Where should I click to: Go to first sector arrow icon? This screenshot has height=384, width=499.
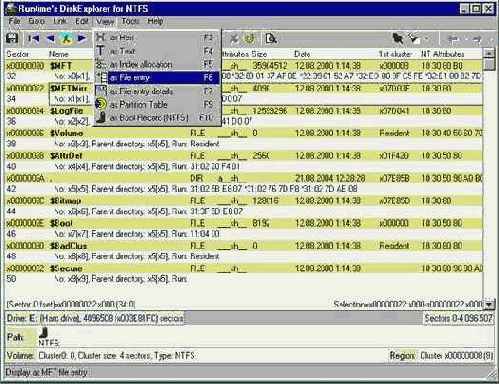(33, 38)
